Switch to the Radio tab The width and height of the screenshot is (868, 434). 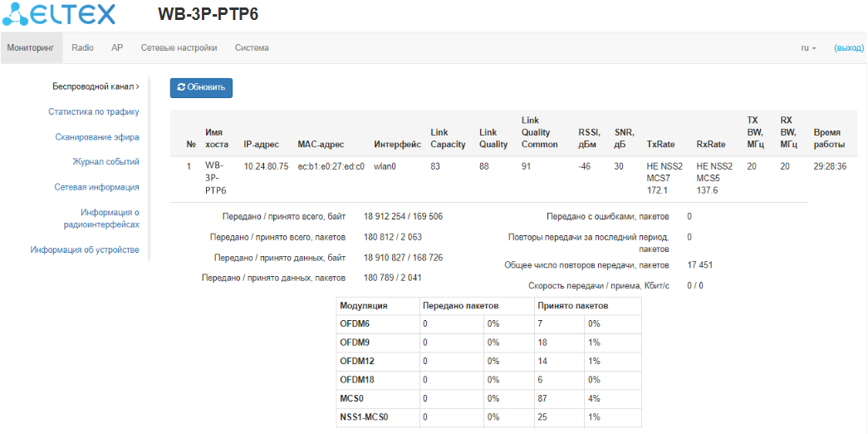point(82,47)
